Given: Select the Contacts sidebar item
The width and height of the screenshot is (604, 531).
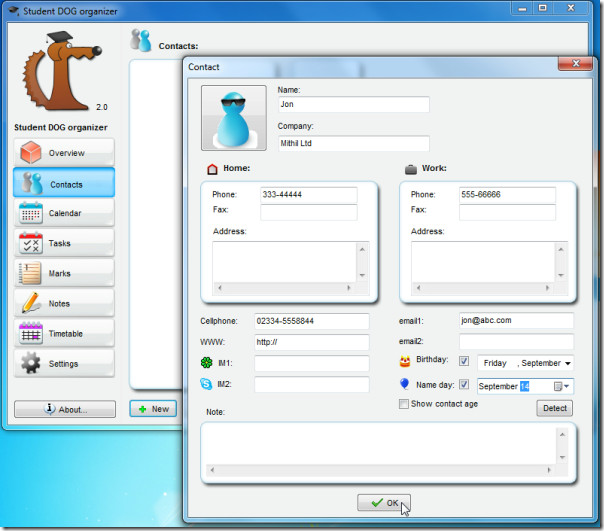Looking at the screenshot, I should pyautogui.click(x=64, y=183).
